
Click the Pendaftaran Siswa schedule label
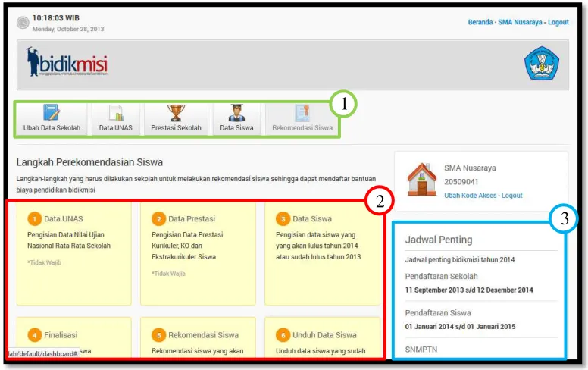click(438, 312)
